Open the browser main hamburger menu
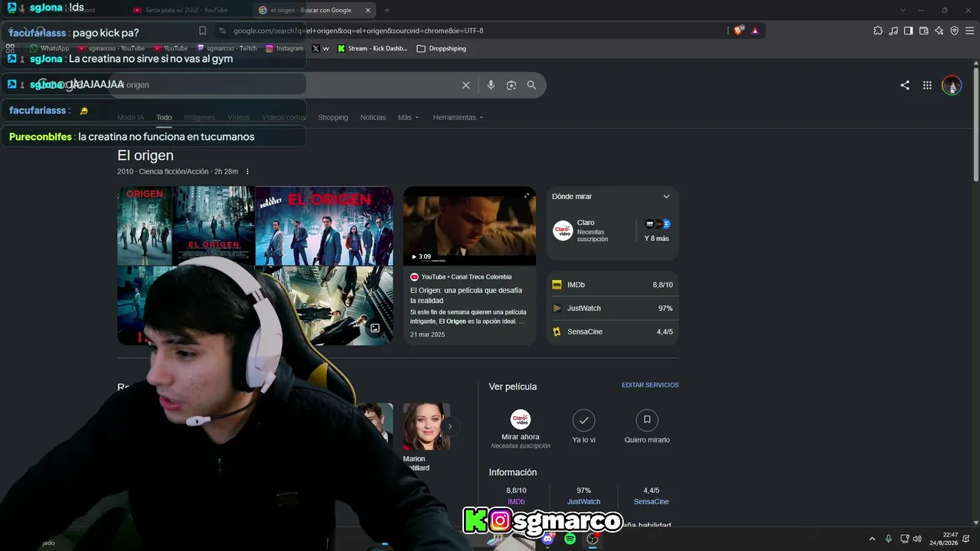 [969, 31]
